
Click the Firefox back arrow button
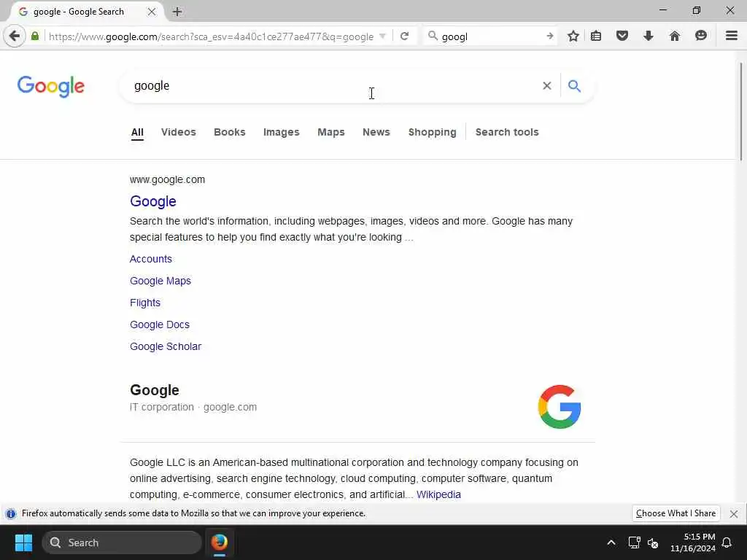tap(15, 36)
